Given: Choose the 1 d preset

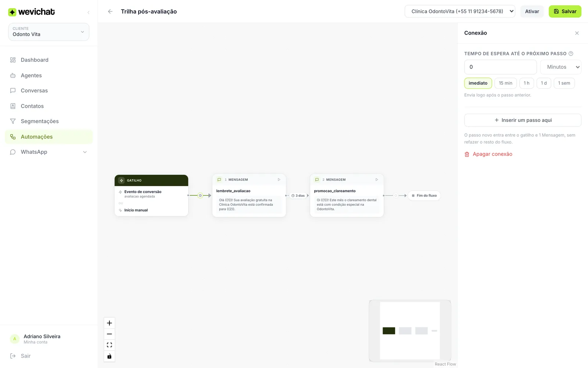Looking at the screenshot, I should tap(544, 83).
